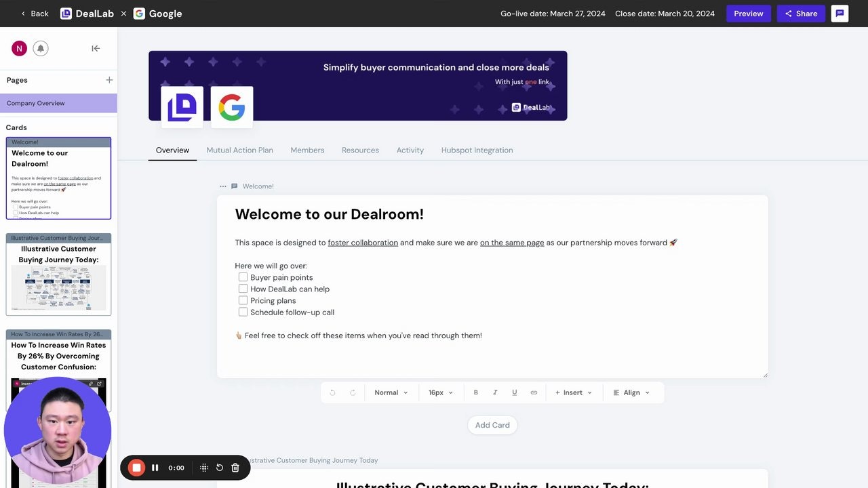Click the Preview button

click(x=749, y=13)
